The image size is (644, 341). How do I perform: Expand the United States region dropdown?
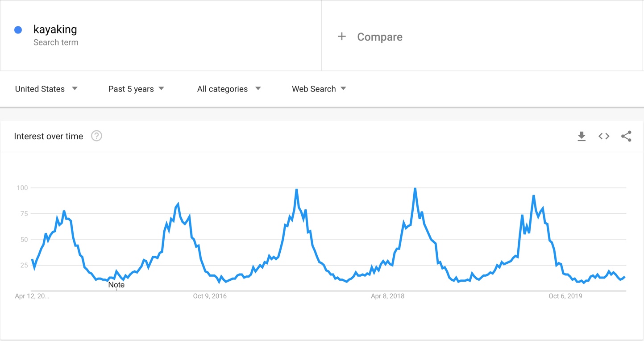46,89
